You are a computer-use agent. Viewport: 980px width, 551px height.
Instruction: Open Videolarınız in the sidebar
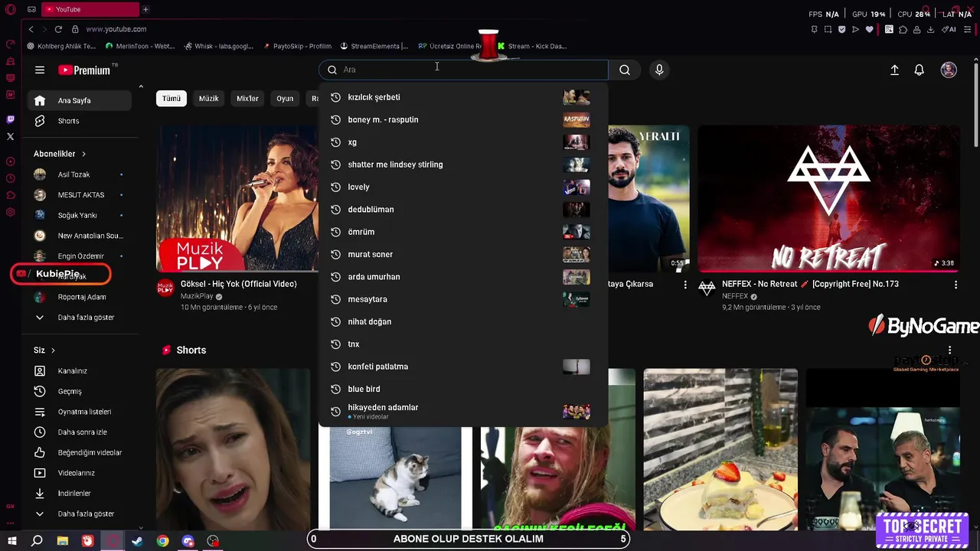(80, 473)
